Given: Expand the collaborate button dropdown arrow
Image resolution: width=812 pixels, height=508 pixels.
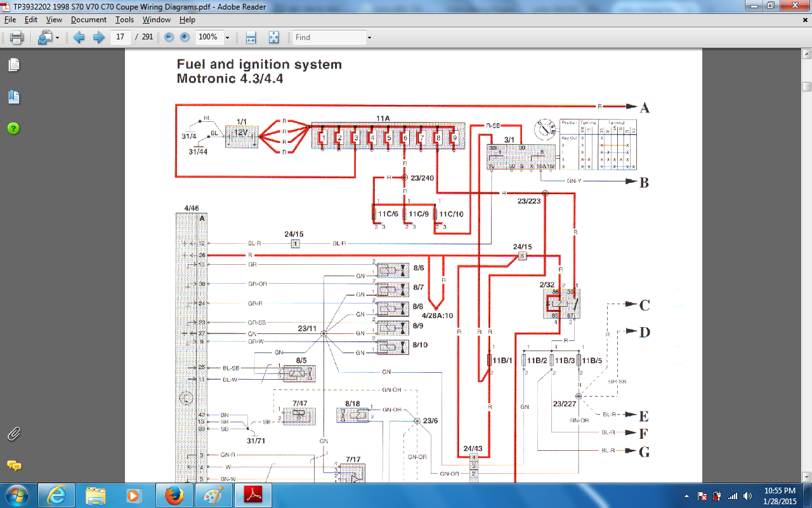Looking at the screenshot, I should point(57,37).
